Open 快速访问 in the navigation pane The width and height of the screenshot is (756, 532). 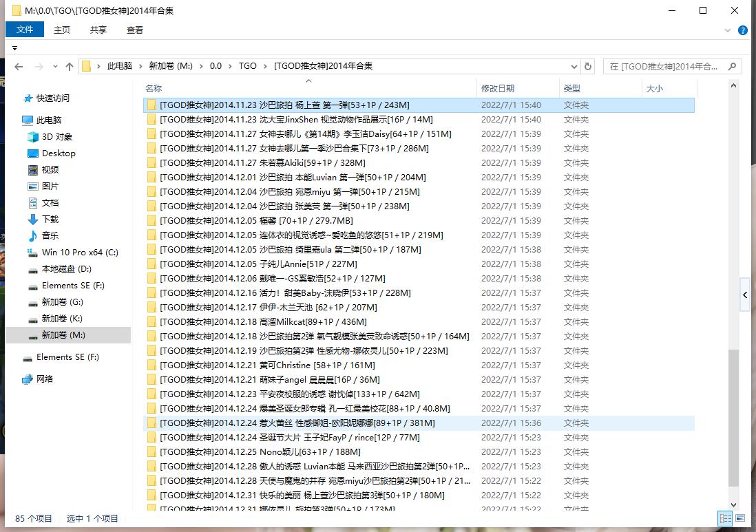[x=52, y=98]
